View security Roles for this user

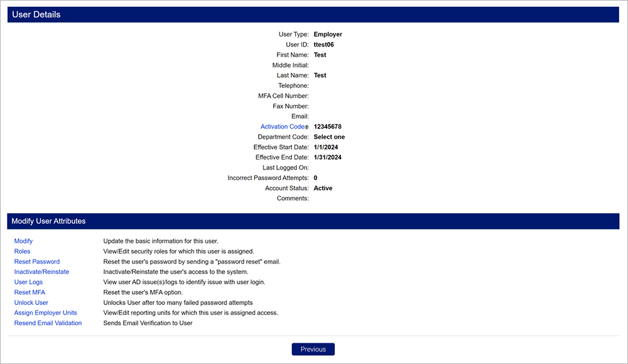point(22,251)
